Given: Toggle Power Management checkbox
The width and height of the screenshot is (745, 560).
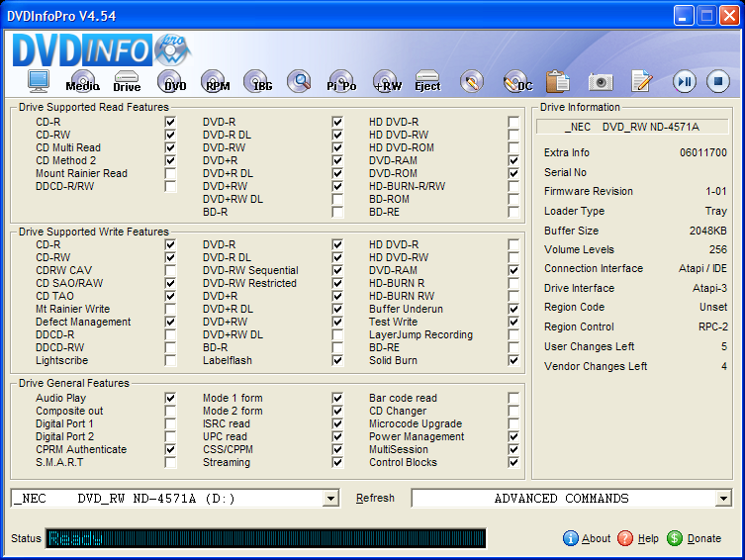Looking at the screenshot, I should pos(513,436).
